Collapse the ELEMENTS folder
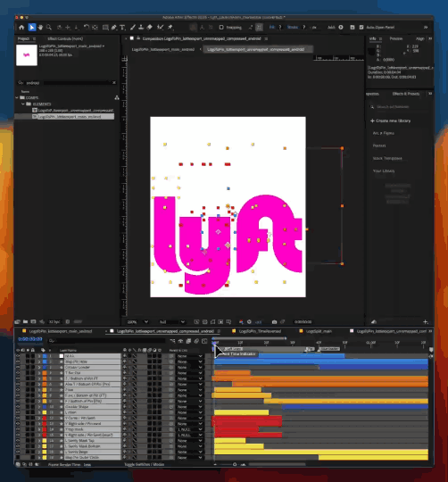The image size is (448, 482). [23, 104]
